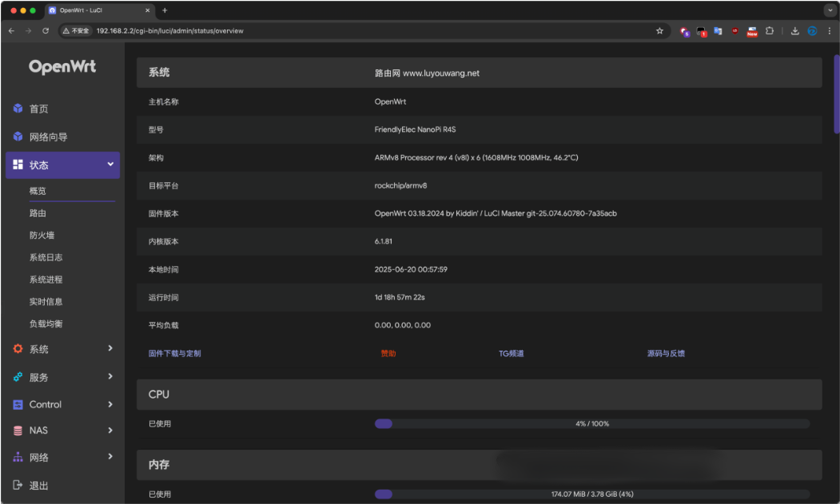Click the browser address bar URL
Image resolution: width=840 pixels, height=504 pixels.
(169, 31)
